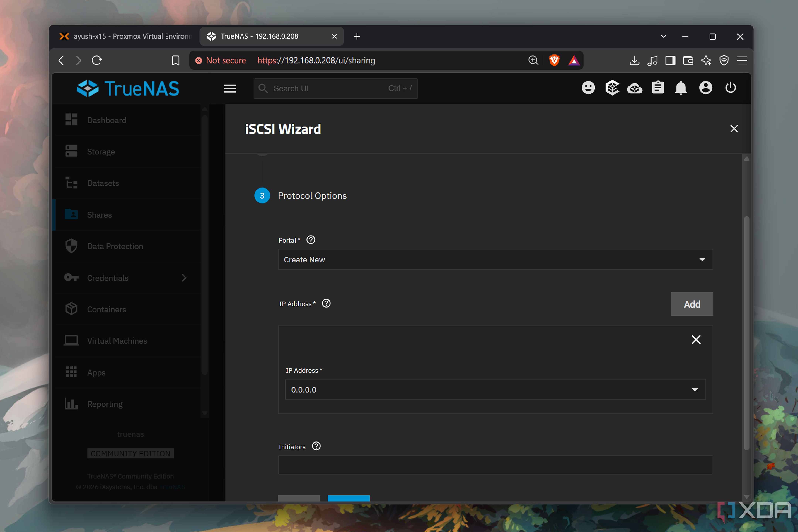Screen dimensions: 798x532
Task: Show help for IP Address field
Action: (326, 303)
